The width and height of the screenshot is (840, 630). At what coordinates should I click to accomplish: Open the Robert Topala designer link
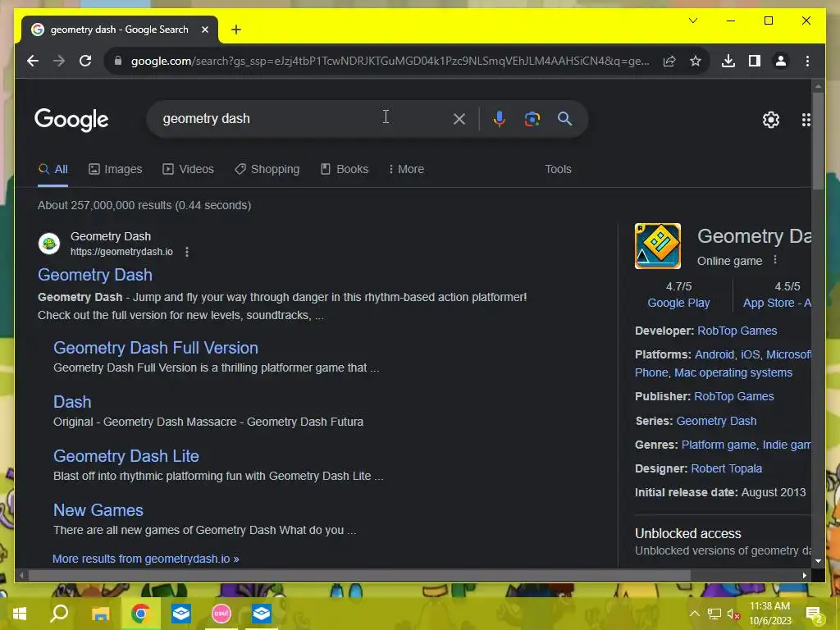coord(727,468)
